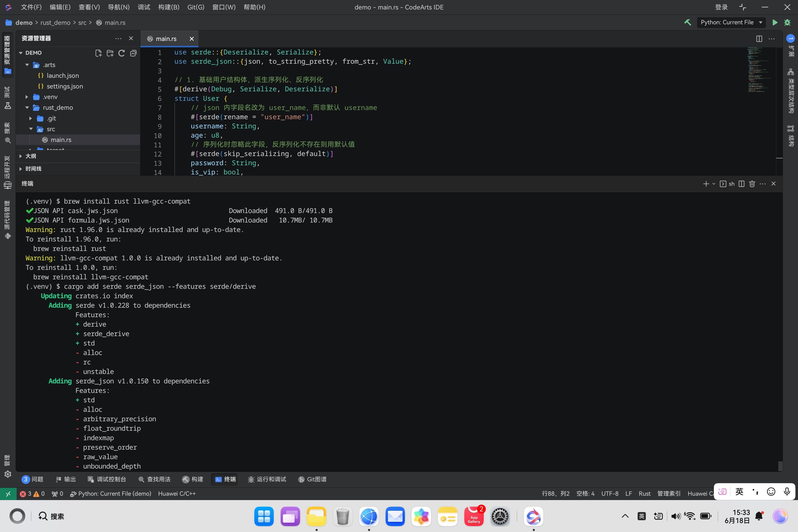Image resolution: width=798 pixels, height=532 pixels.
Task: Open the File menu
Action: (x=31, y=7)
